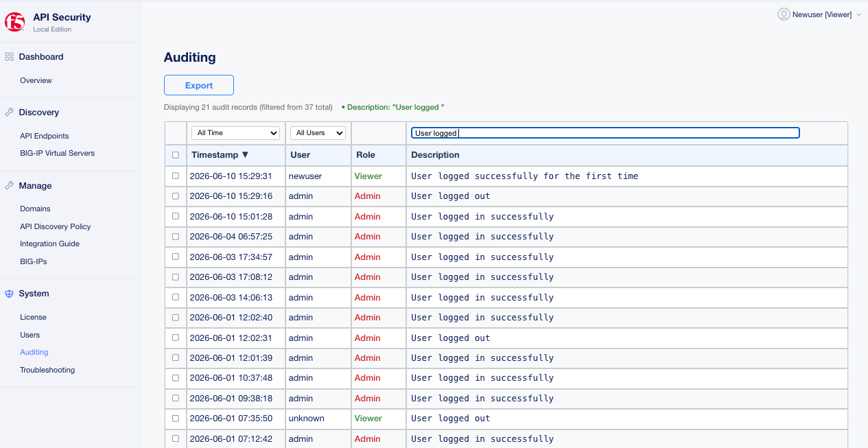Click timestamp 2026-06-01 07:12:42

(x=231, y=439)
